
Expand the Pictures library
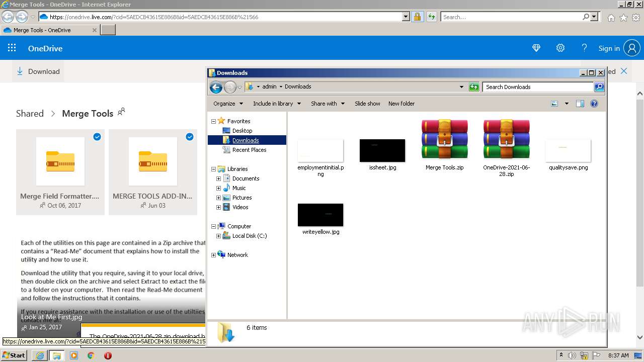point(218,198)
